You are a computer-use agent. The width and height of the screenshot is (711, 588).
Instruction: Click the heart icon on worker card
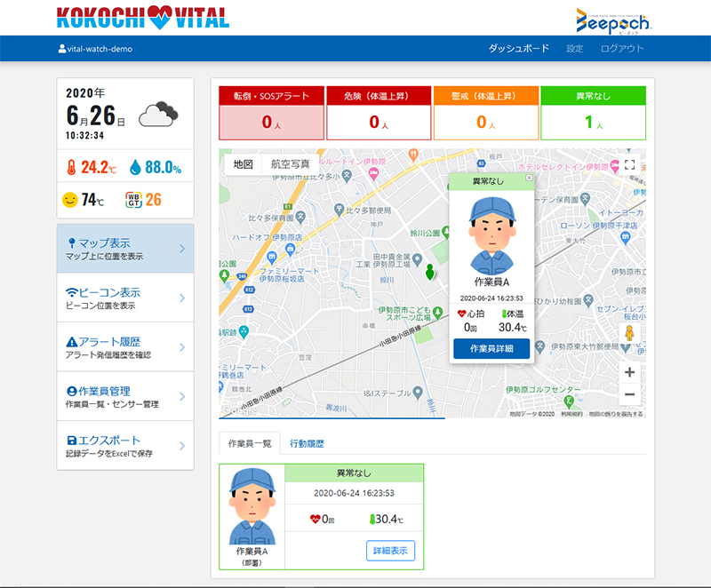click(316, 519)
